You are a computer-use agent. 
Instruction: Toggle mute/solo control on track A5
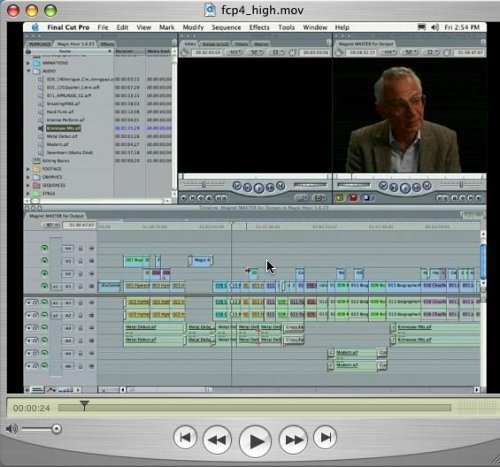pyautogui.click(x=32, y=353)
